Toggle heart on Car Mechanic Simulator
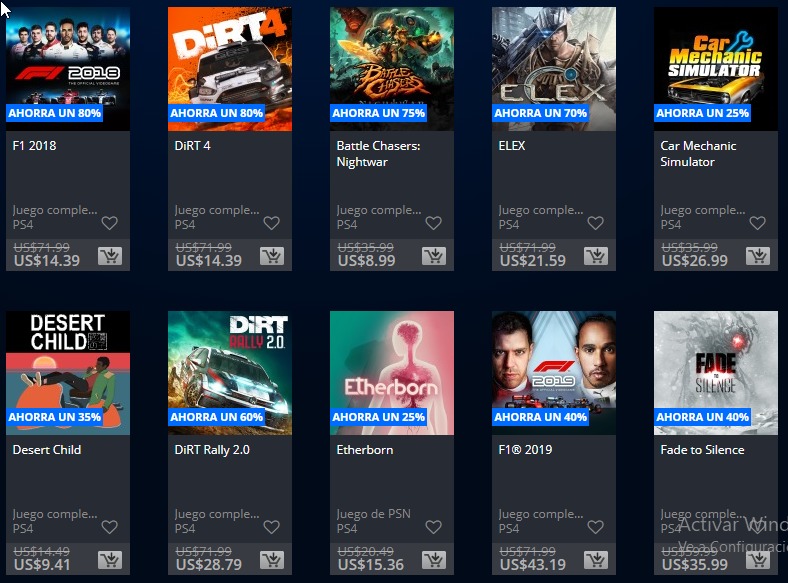This screenshot has height=583, width=788. click(x=757, y=223)
